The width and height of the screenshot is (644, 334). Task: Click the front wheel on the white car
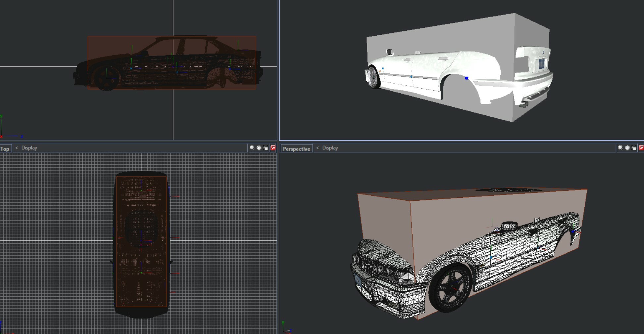(374, 78)
